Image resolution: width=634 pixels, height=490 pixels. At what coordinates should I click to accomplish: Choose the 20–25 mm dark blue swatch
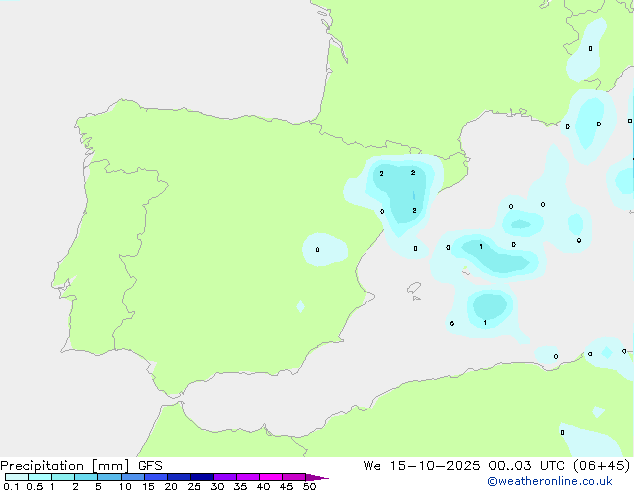[x=179, y=477]
